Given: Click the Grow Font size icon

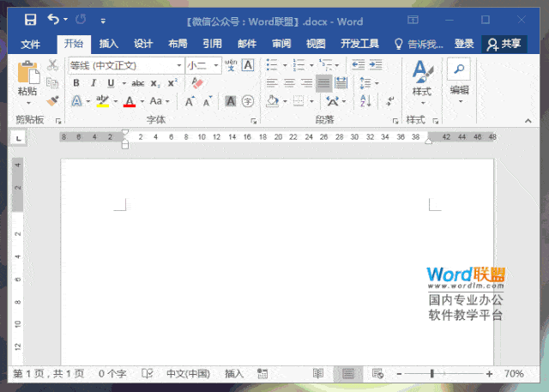Looking at the screenshot, I should tap(190, 101).
